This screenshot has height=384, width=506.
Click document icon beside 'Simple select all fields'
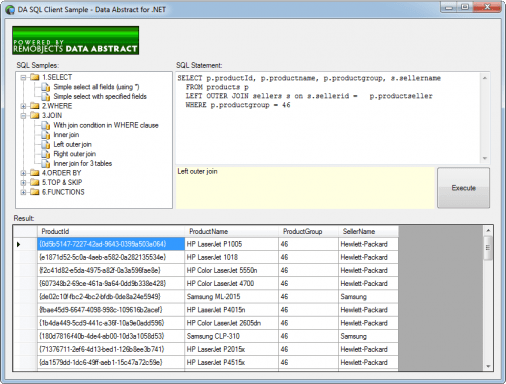coord(46,87)
